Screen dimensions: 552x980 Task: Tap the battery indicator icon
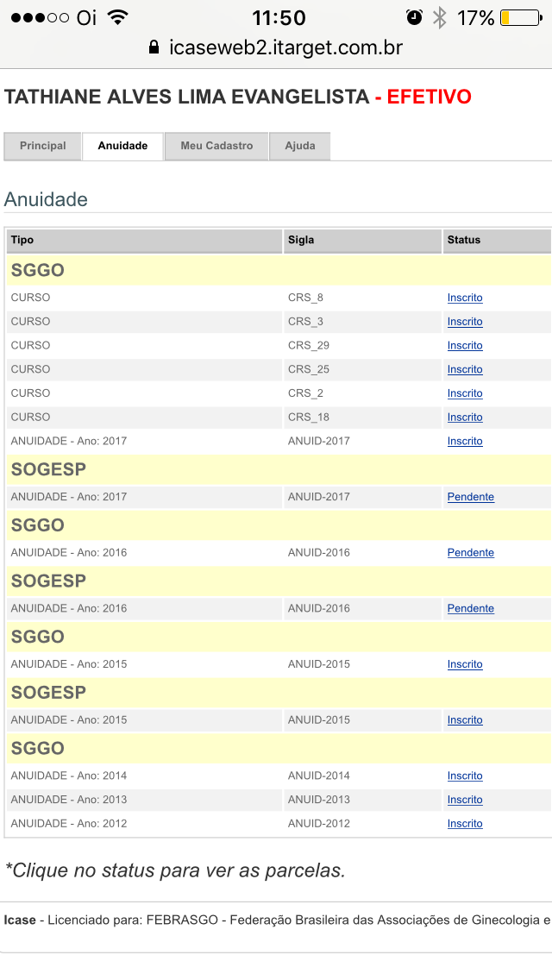519,17
